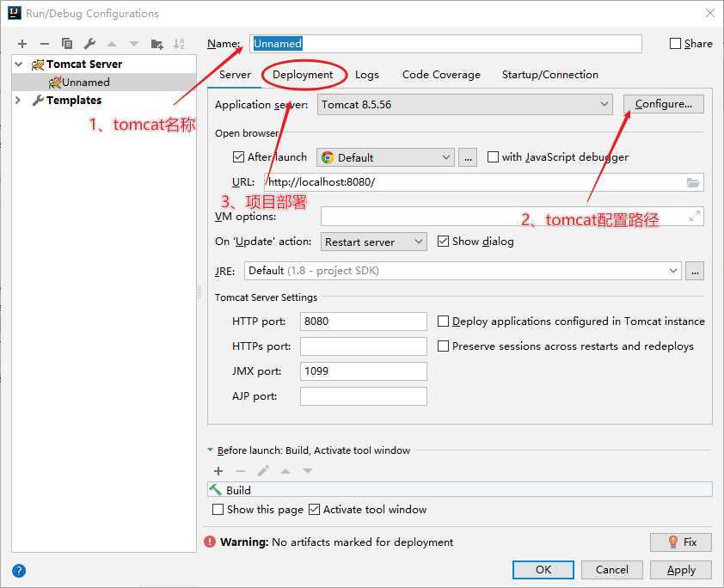Expand VM options field icon
Screen dimensions: 724x588
[x=694, y=216]
